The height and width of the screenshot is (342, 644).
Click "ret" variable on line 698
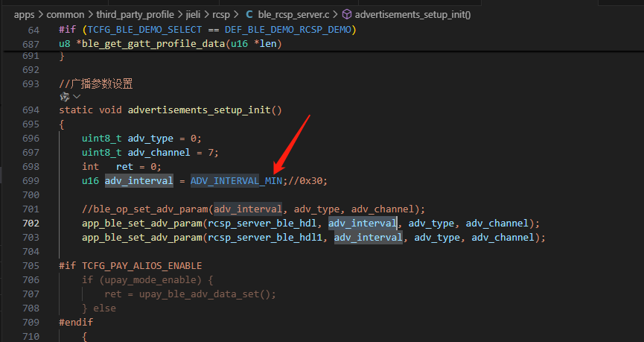click(124, 166)
